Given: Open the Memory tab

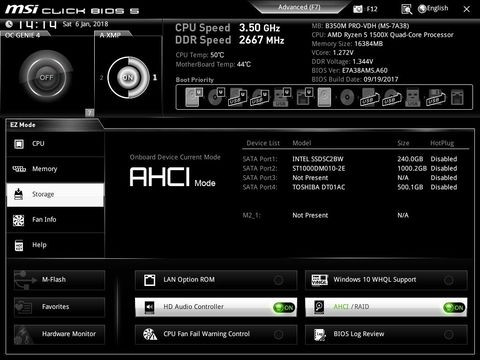Looking at the screenshot, I should point(55,169).
